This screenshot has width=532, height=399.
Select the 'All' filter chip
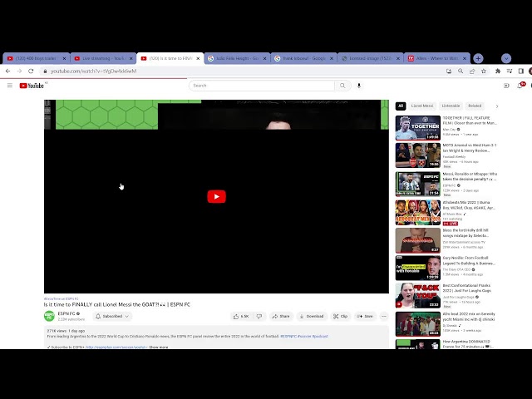pos(401,106)
